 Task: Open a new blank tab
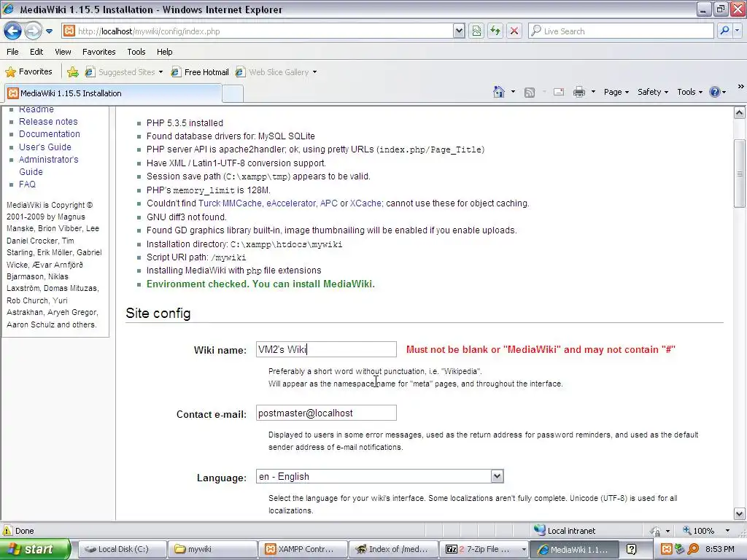233,93
